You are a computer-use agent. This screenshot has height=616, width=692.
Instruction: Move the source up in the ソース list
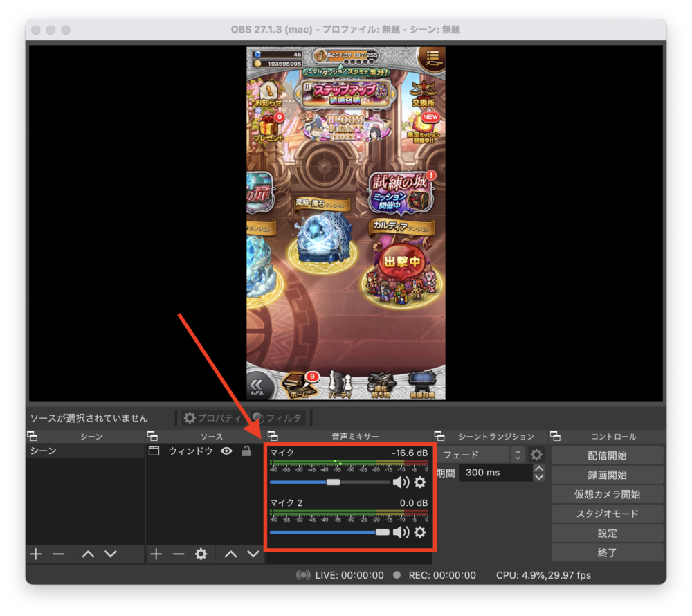coord(231,554)
